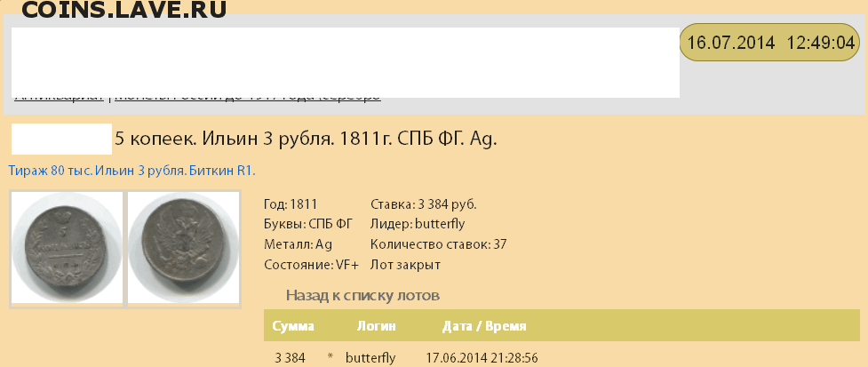Viewport: 868px width, 367px height.
Task: Click the 'Лот закрыт' status text
Action: [x=405, y=265]
